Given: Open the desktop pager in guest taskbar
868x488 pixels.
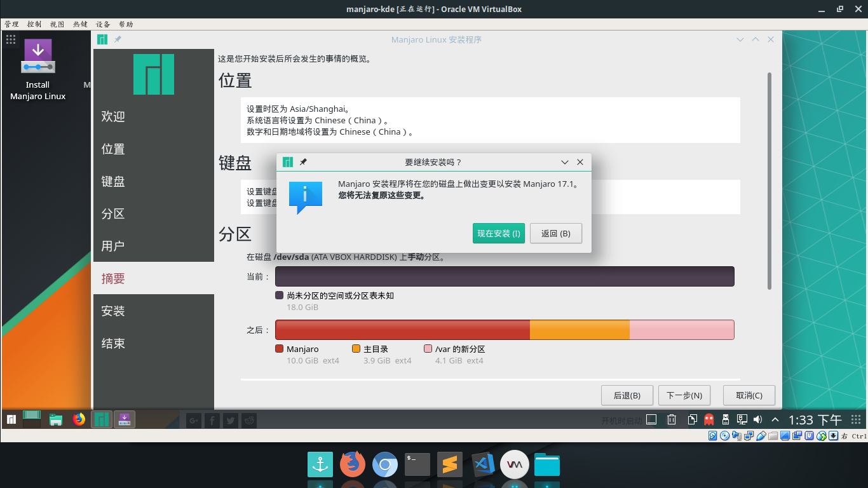Looking at the screenshot, I should 32,419.
